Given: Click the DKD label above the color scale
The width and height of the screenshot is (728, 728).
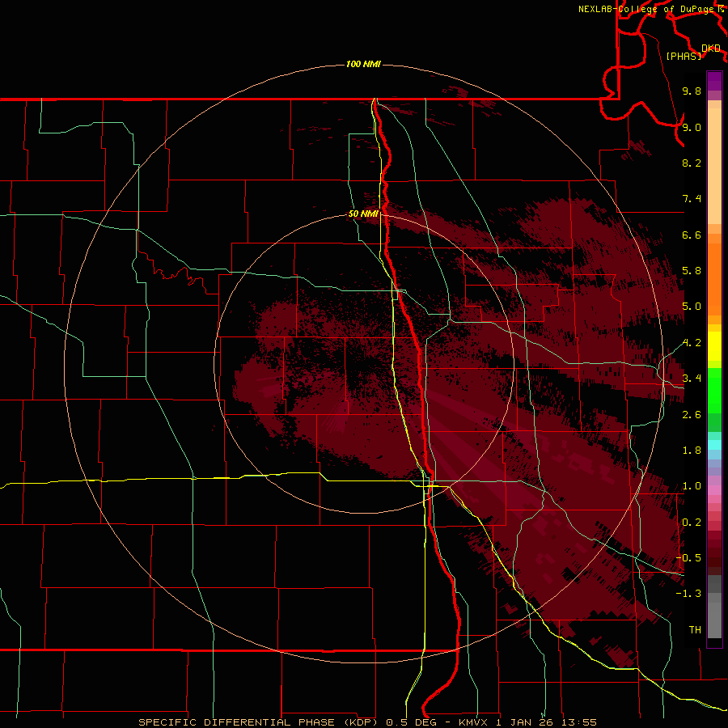Looking at the screenshot, I should (711, 49).
